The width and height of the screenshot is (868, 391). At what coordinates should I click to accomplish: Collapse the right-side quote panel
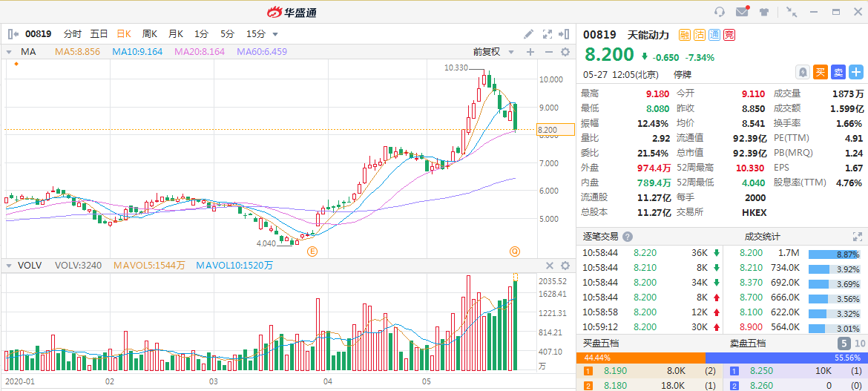(566, 34)
